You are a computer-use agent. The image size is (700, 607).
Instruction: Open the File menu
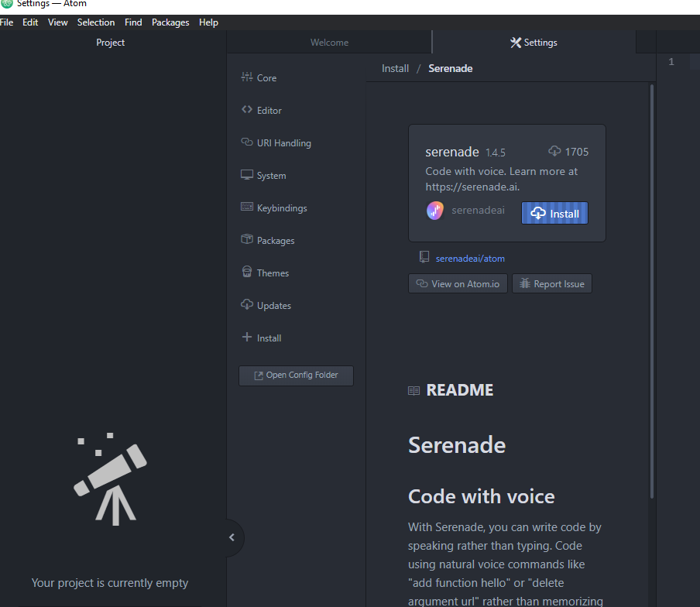click(x=6, y=22)
